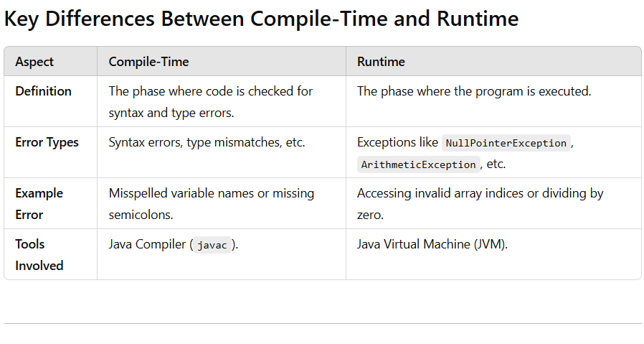
Task: Click the Key Differences heading text
Action: pyautogui.click(x=261, y=19)
